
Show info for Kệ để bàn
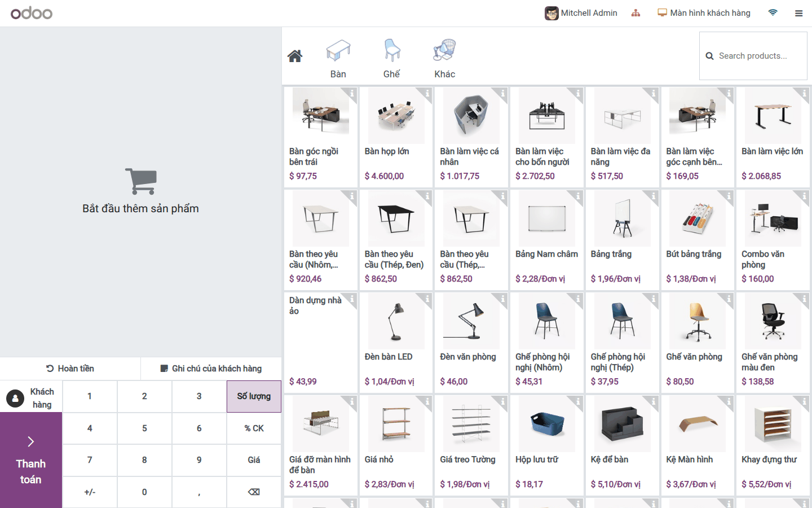point(654,401)
